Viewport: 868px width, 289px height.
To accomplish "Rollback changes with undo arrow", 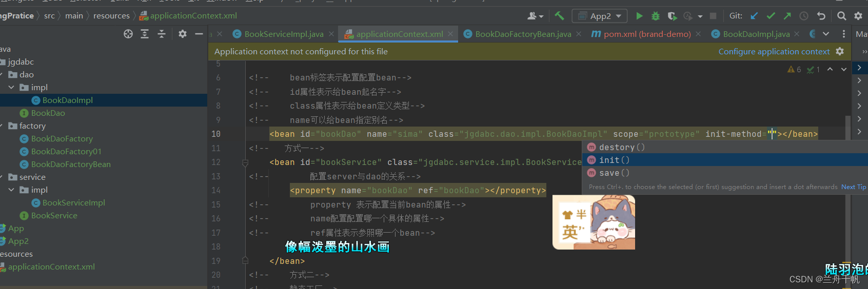I will click(821, 16).
